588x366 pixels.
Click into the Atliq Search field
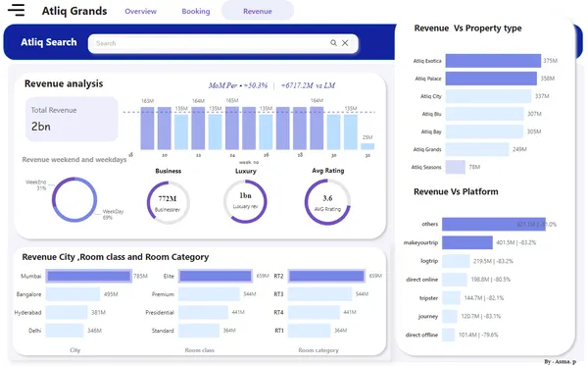(x=223, y=43)
